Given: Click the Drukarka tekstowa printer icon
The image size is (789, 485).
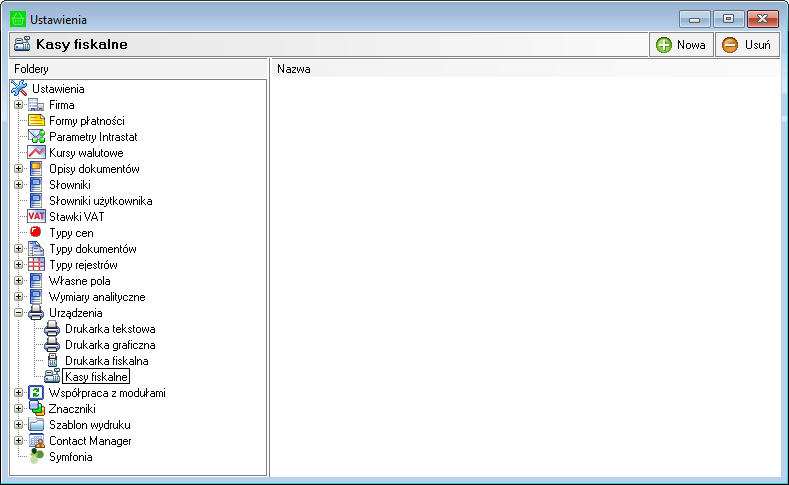Looking at the screenshot, I should pyautogui.click(x=53, y=329).
